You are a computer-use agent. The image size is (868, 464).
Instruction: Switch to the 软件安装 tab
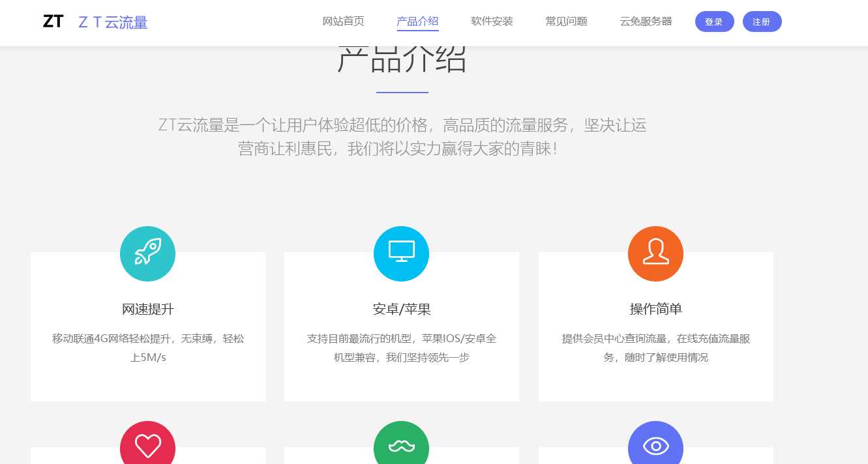click(492, 21)
